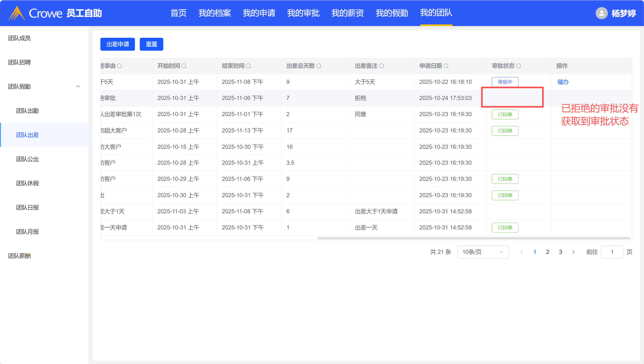The image size is (644, 364).
Task: Click the 出差申请 button
Action: click(117, 44)
